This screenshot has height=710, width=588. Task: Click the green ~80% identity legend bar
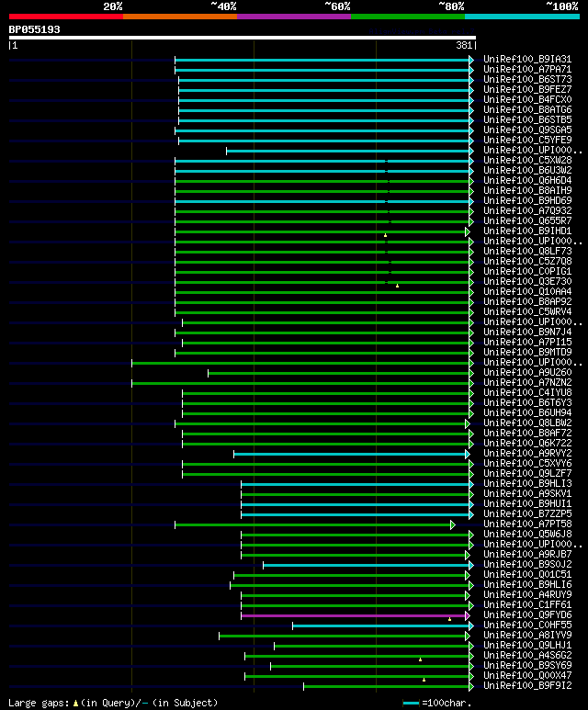[x=408, y=17]
